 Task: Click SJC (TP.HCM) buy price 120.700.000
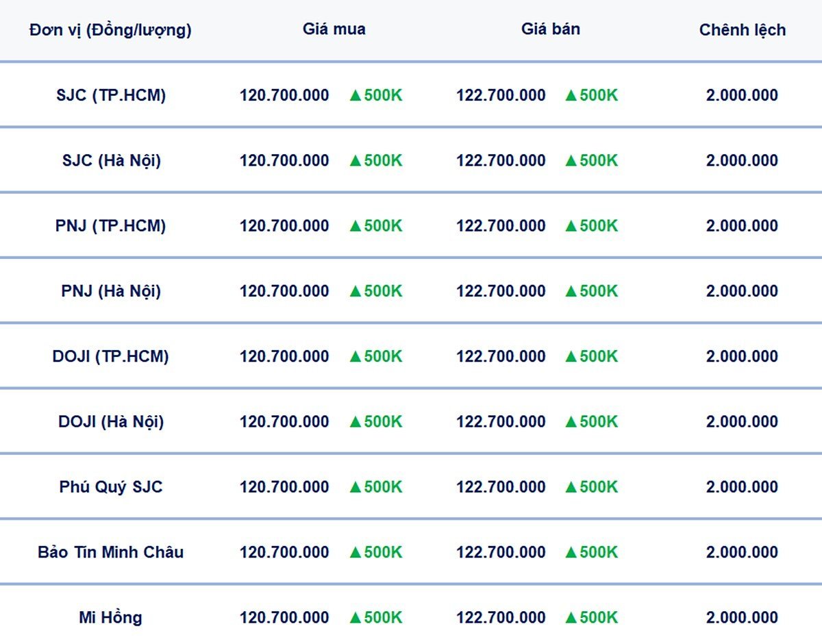(284, 95)
